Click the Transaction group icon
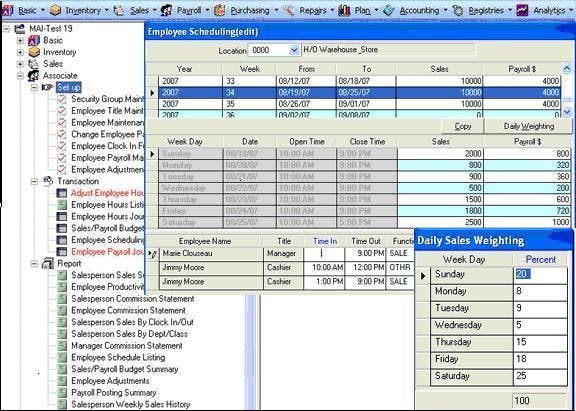576x411 pixels. (x=48, y=181)
